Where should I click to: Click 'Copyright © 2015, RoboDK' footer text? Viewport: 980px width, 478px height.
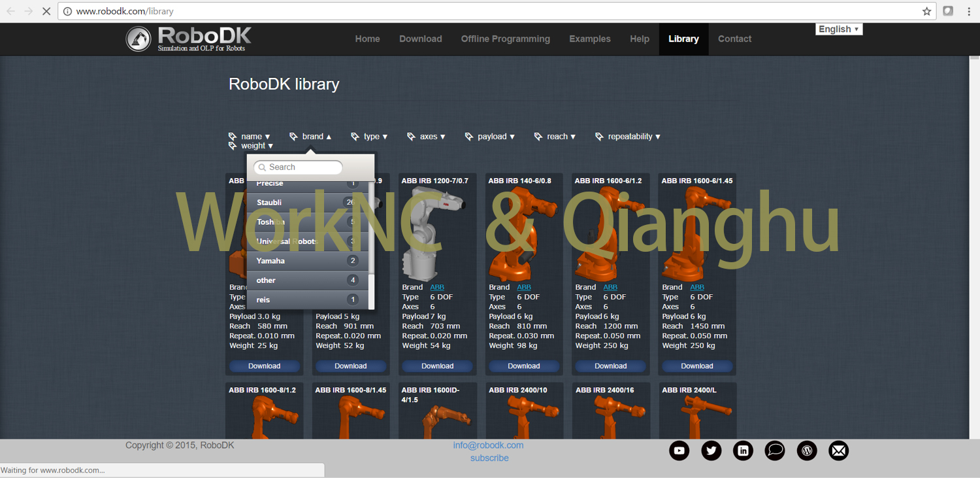[180, 445]
